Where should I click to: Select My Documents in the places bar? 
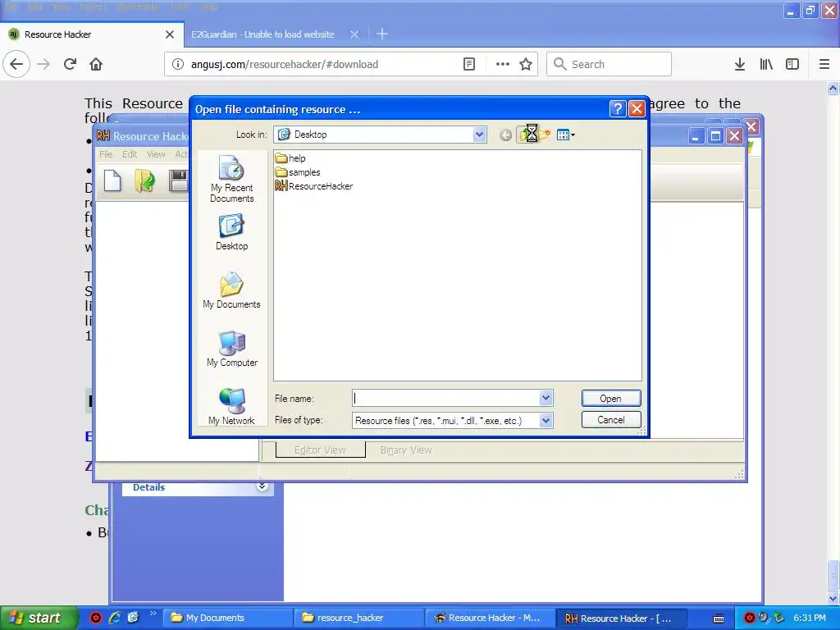232,290
